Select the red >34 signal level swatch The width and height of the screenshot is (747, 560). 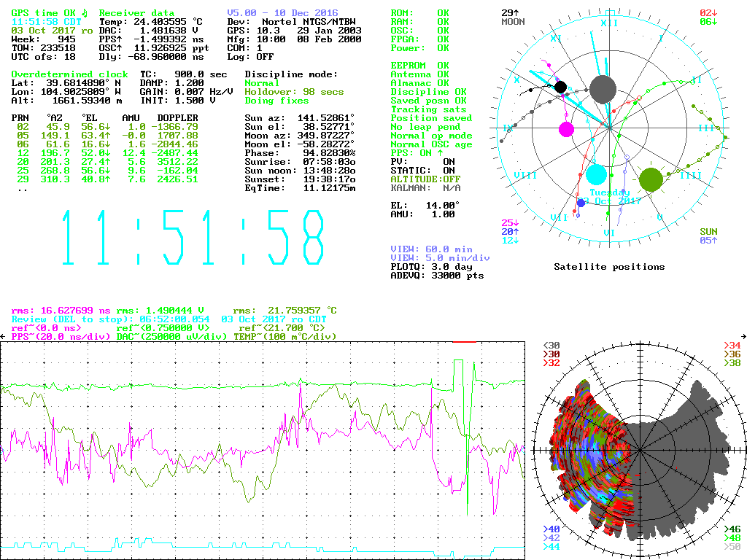pyautogui.click(x=732, y=345)
